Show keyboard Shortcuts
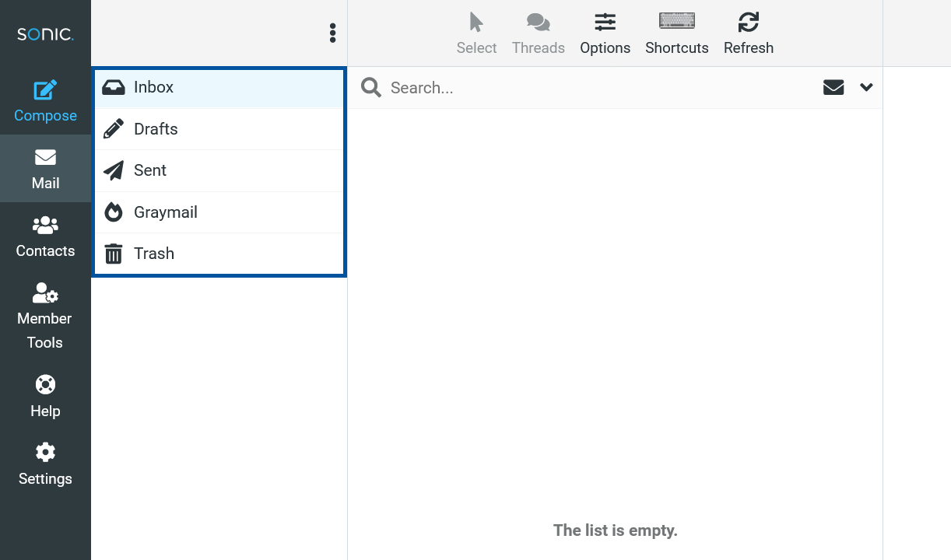Screen dimensions: 951x560 [x=677, y=33]
